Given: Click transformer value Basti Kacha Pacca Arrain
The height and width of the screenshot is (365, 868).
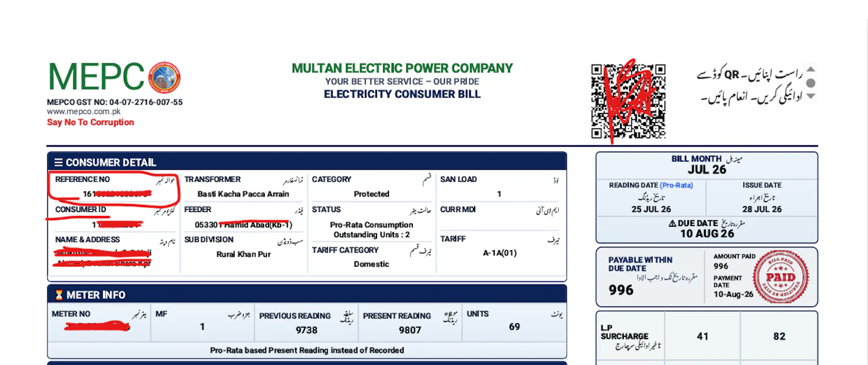Looking at the screenshot, I should tap(243, 194).
